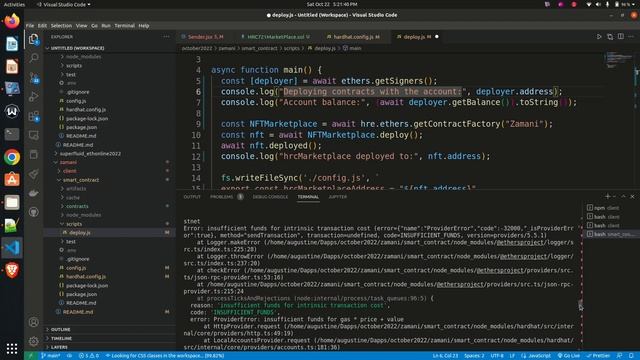
Task: Open the Extensions view
Action: coord(33,116)
